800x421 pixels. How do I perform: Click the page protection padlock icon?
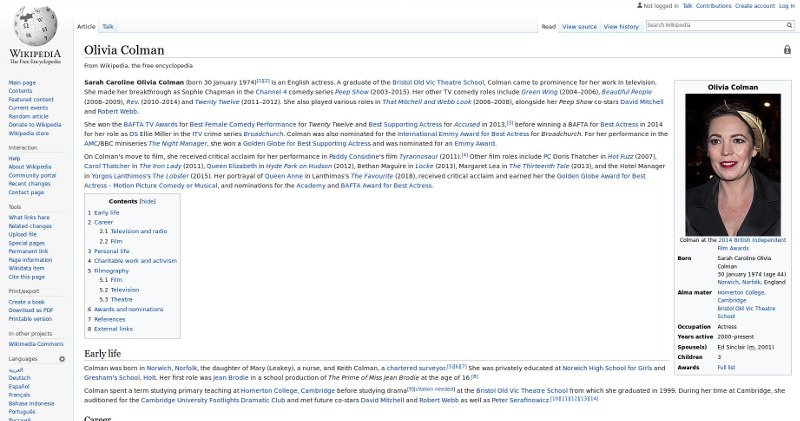tap(787, 49)
